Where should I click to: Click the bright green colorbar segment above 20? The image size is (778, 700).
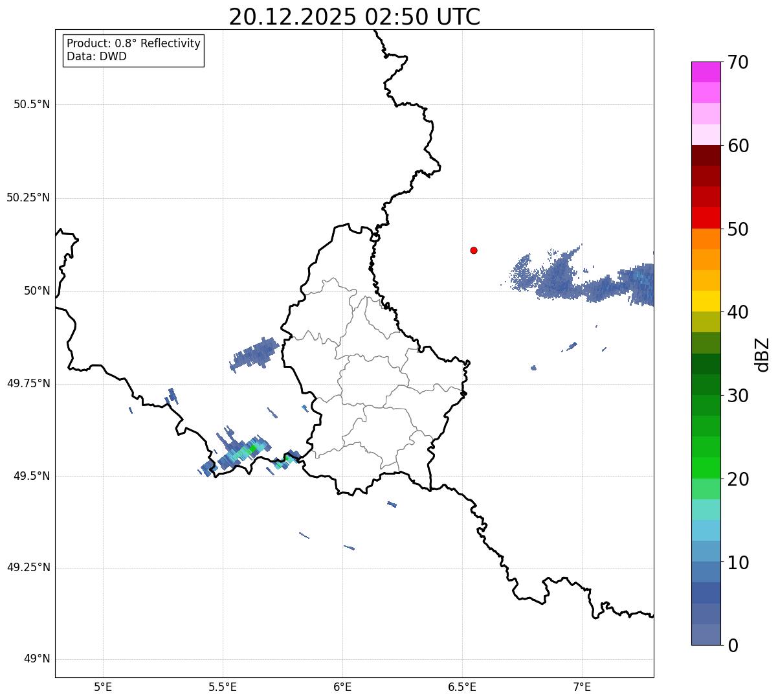pos(706,468)
